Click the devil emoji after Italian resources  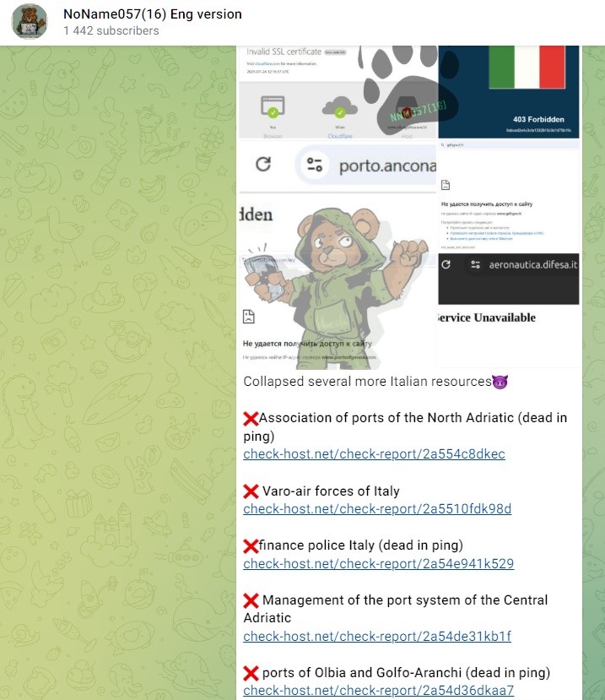[500, 382]
